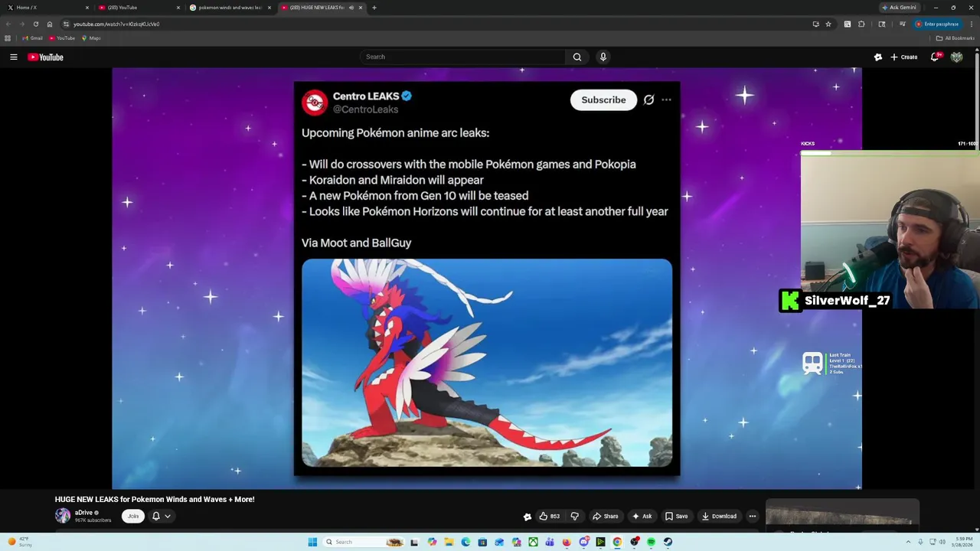Switch to the Home / X tab
980x551 pixels.
click(x=47, y=8)
